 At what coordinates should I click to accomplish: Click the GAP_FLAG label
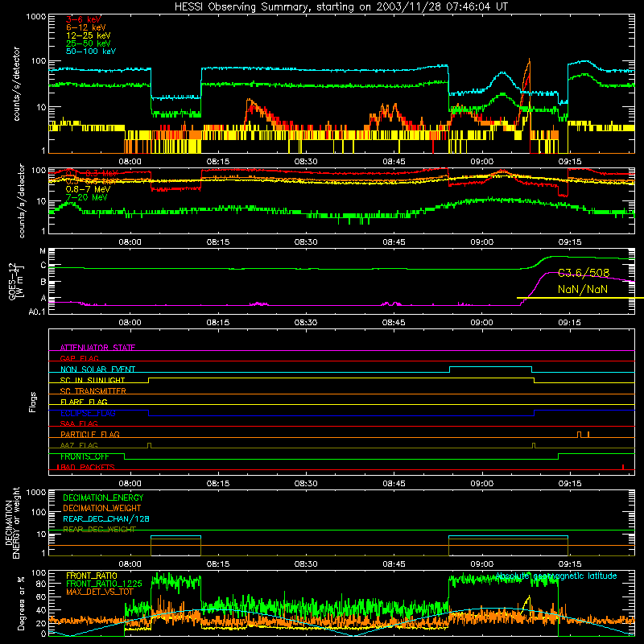click(x=79, y=358)
